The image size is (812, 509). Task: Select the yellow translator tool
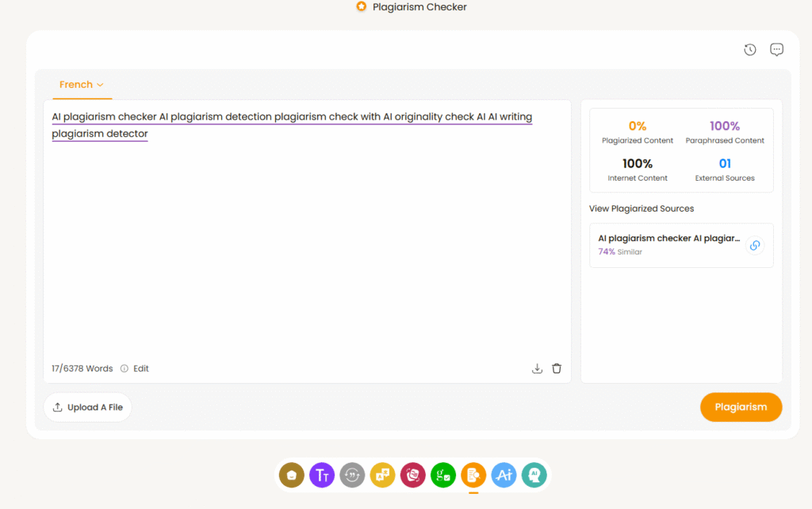[x=382, y=475]
